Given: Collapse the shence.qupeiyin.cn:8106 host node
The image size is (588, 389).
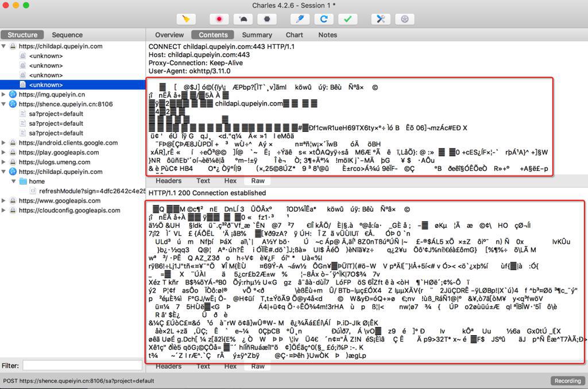Looking at the screenshot, I should click(x=5, y=104).
